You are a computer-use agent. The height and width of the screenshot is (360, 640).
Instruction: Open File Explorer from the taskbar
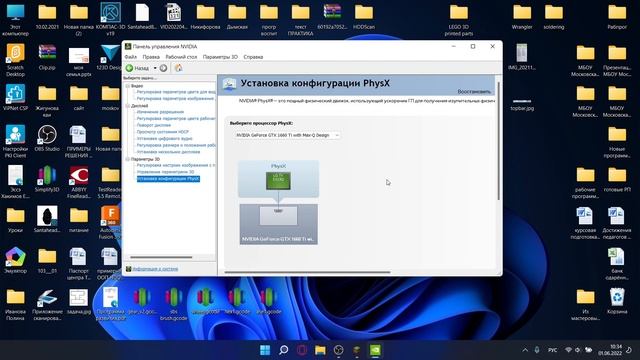[x=320, y=350]
